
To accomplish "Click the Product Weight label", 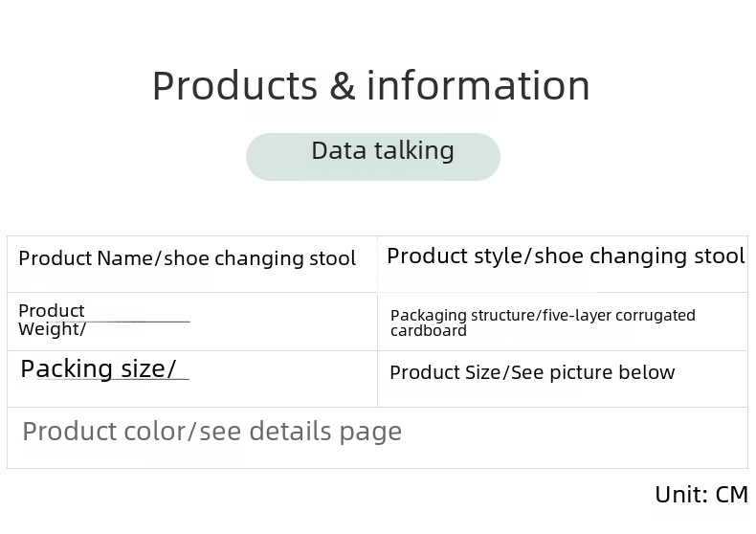I will tap(52, 320).
